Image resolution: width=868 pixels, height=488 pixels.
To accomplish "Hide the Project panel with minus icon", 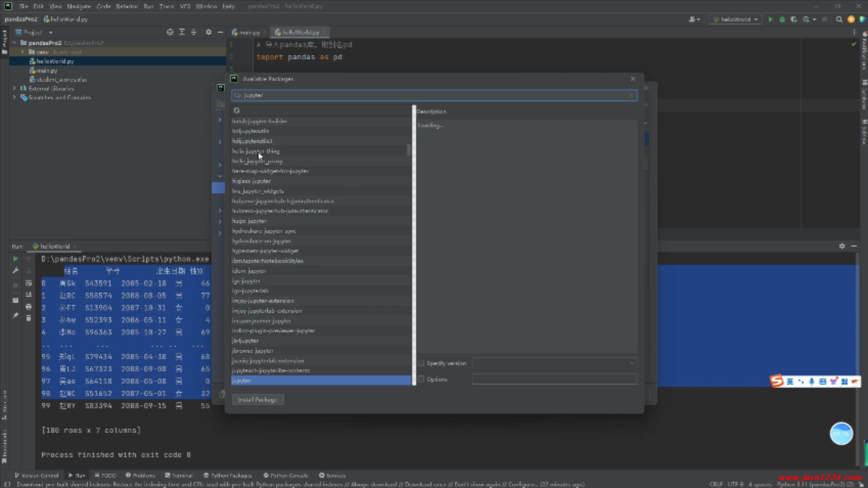I will click(x=220, y=32).
